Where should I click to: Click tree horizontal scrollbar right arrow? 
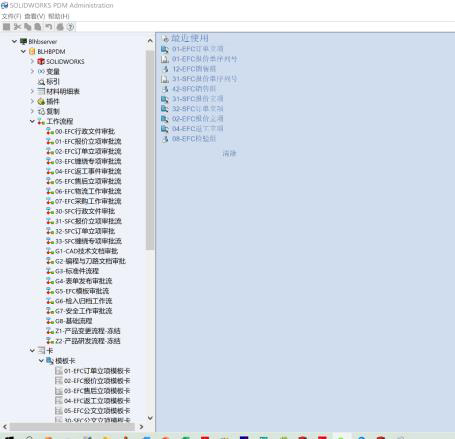tap(141, 427)
